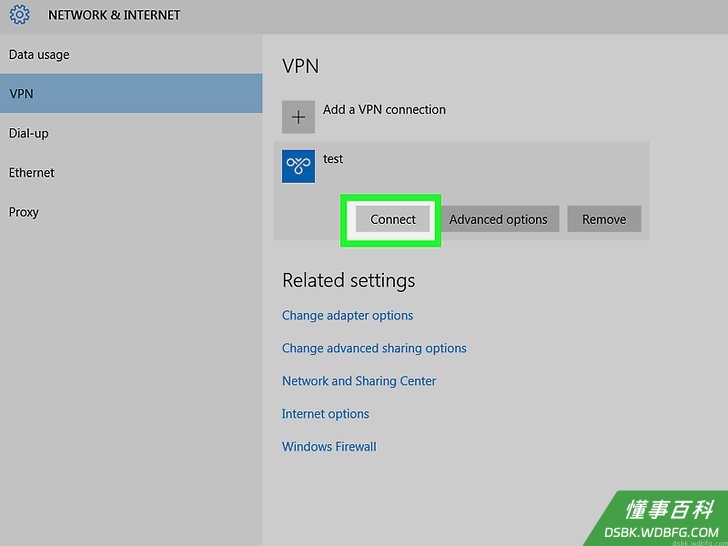
Task: Select the blue VPN connection icon
Action: 298,166
